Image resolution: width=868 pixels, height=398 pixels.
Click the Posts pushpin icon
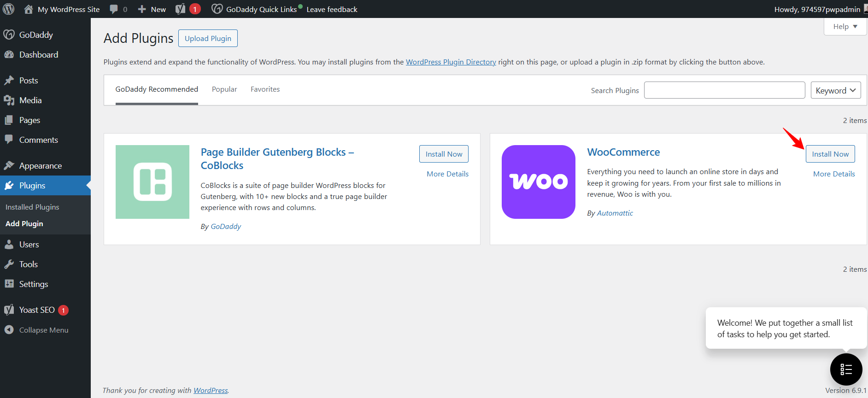point(9,80)
